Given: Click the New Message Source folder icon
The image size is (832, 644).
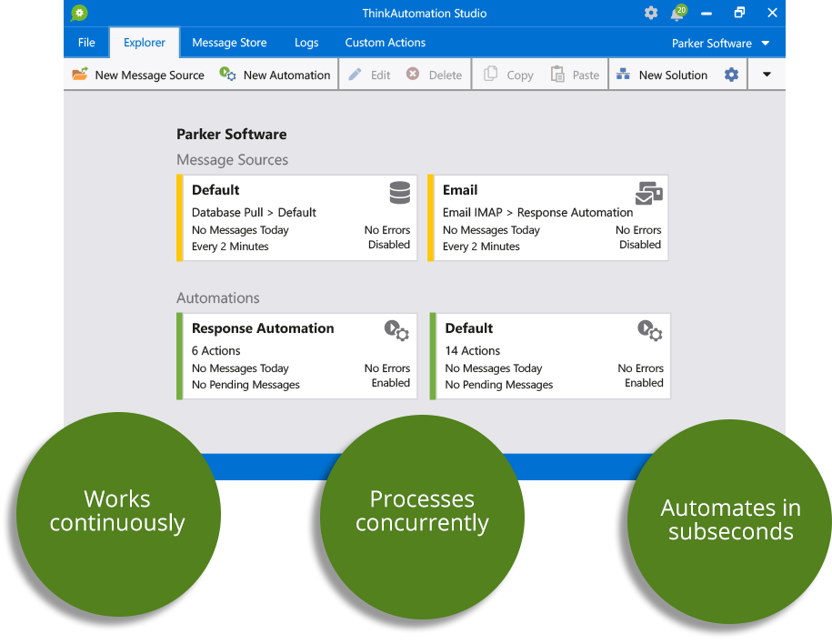Looking at the screenshot, I should [80, 74].
